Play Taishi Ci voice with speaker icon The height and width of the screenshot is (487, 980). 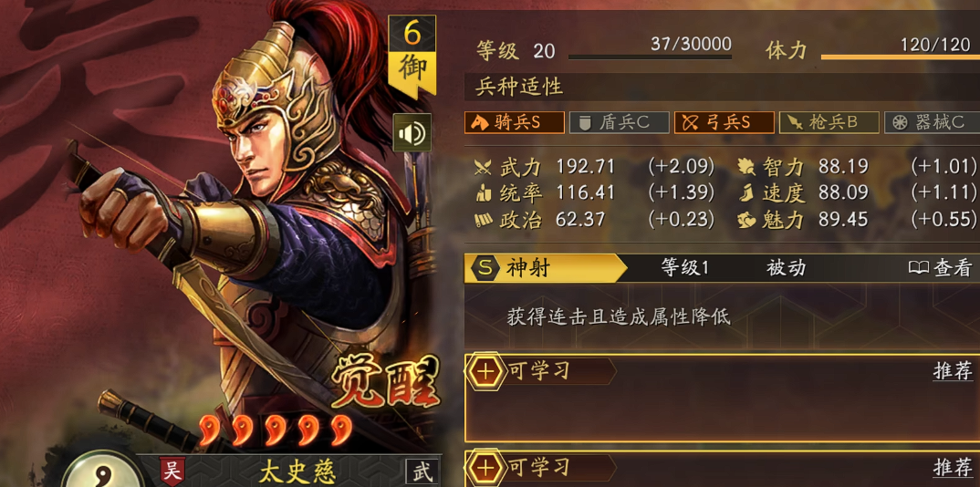pyautogui.click(x=412, y=132)
